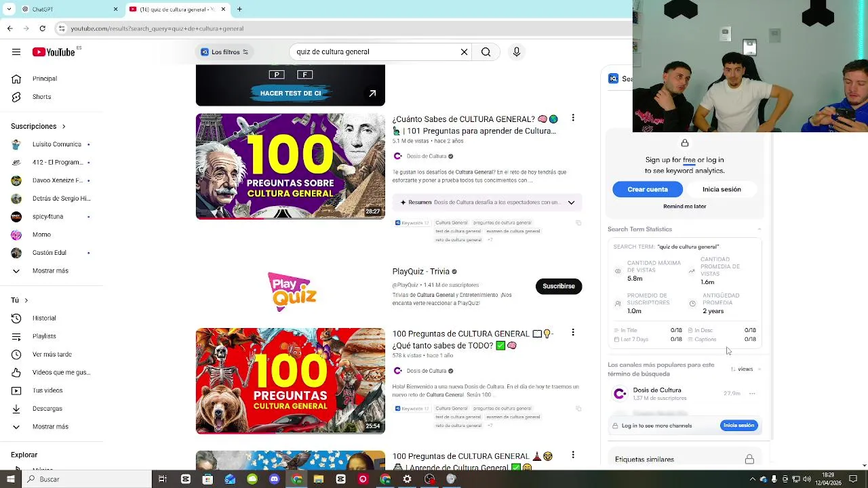The image size is (868, 488).
Task: Open three-dot menu for ¿Qué tanto sabes video
Action: (573, 333)
